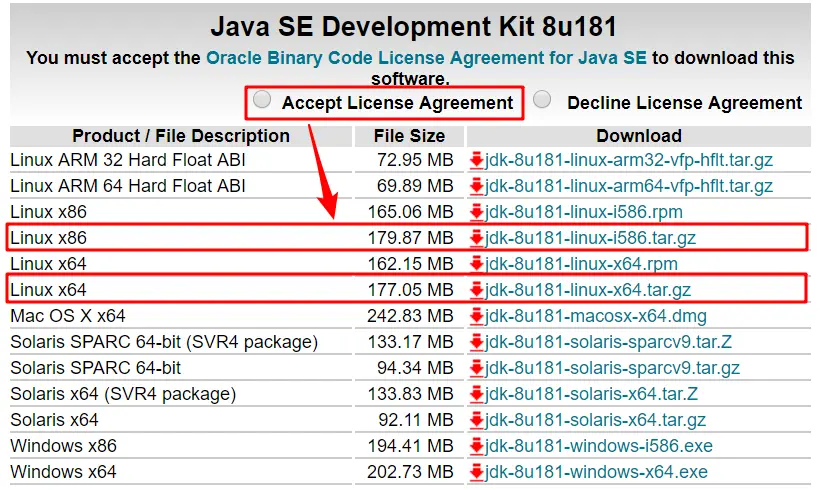
Task: Click the 69.89 MB file size
Action: click(x=415, y=186)
